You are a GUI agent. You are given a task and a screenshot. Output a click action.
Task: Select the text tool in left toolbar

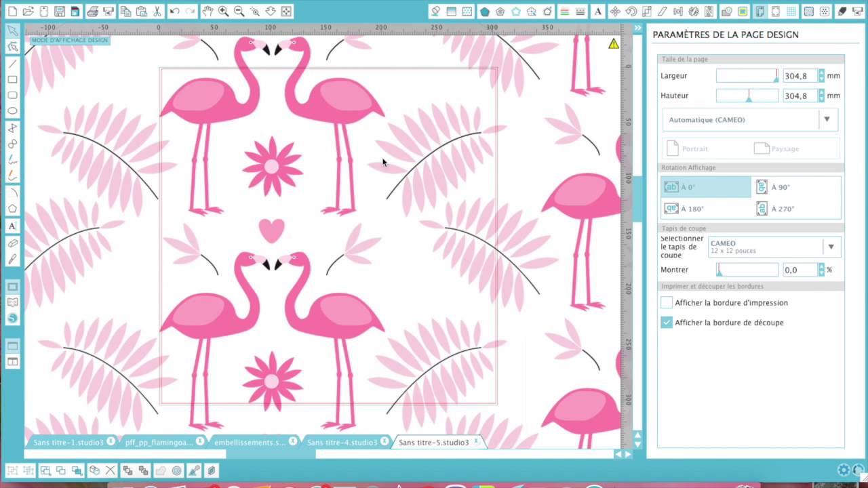pos(12,226)
